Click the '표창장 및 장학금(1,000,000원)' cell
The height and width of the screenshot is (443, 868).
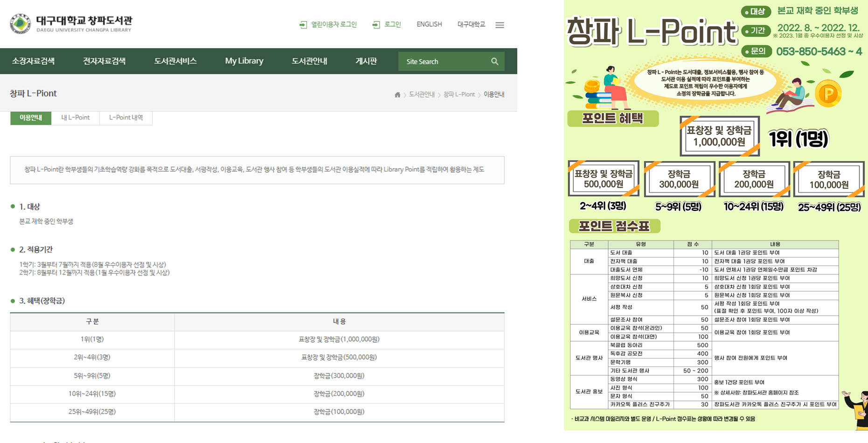tap(339, 339)
